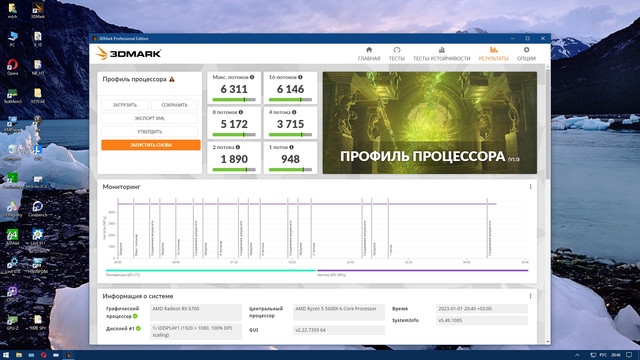Screen dimensions: 640x360
Task: Open the PC desktop icon
Action: point(12,39)
